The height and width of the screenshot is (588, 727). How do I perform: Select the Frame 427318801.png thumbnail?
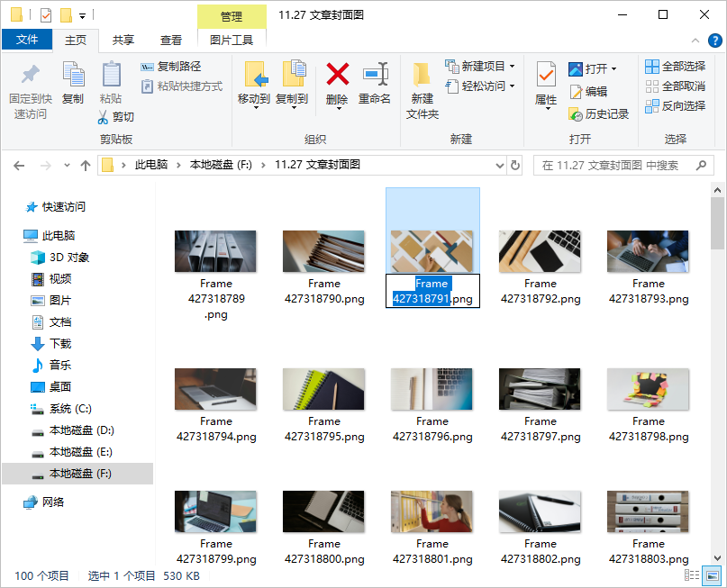tap(432, 511)
